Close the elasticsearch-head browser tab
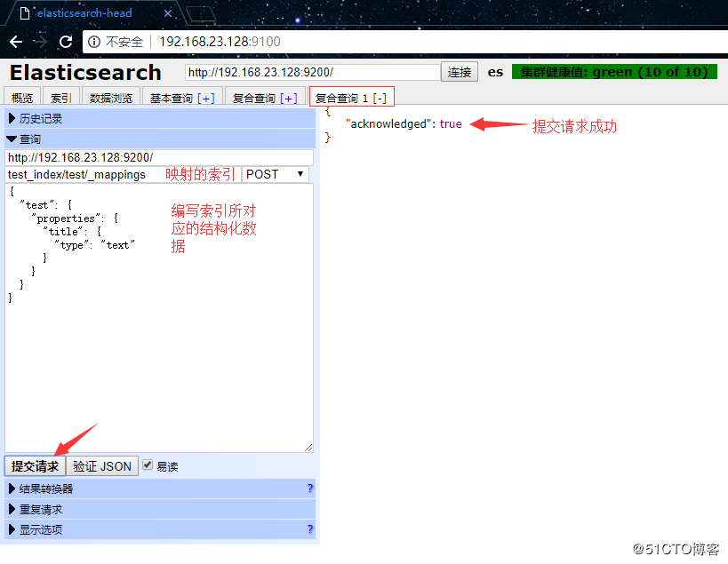This screenshot has width=728, height=564. coord(168,13)
